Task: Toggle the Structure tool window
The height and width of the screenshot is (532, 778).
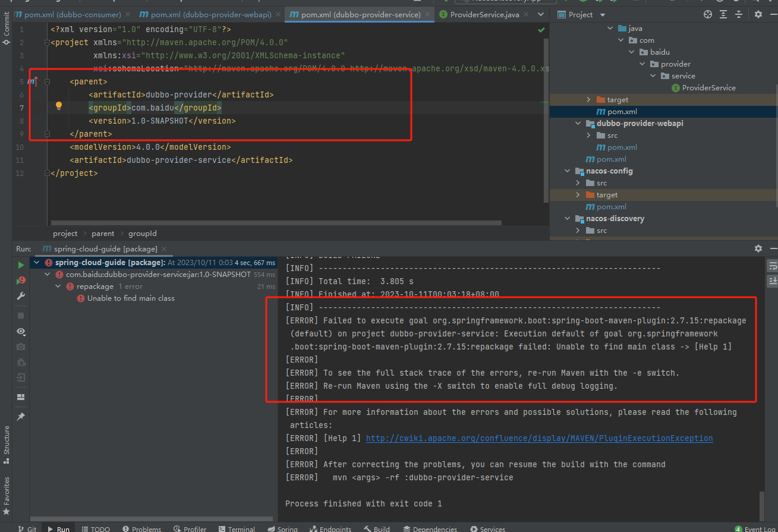Action: [x=7, y=443]
